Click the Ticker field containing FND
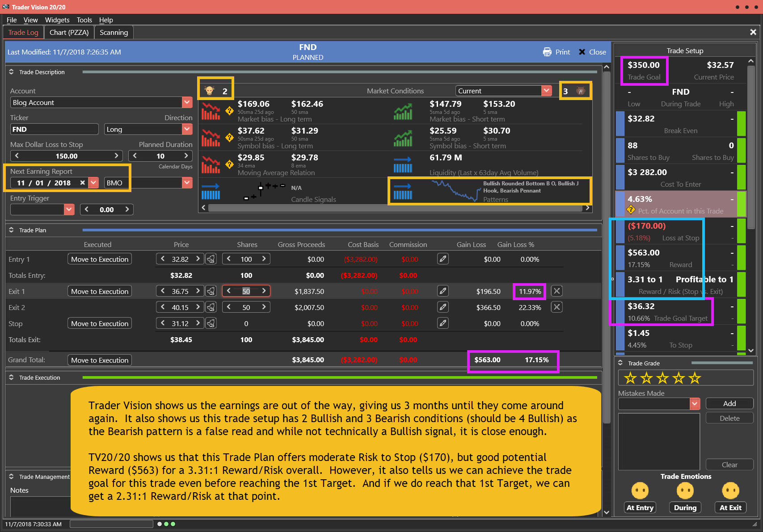The image size is (763, 532). tap(54, 129)
